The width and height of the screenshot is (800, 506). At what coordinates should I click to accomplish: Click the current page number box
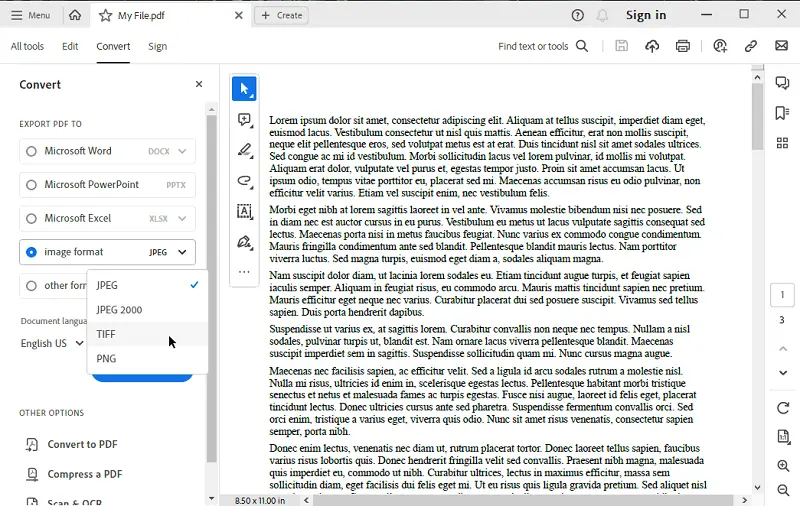782,295
